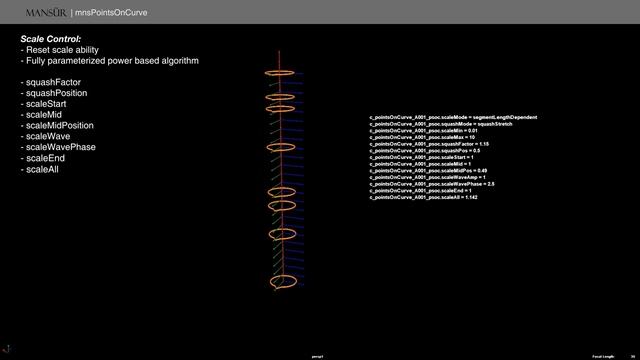
Task: Click the scaleMidPos = 0.49 readout
Action: pyautogui.click(x=428, y=171)
